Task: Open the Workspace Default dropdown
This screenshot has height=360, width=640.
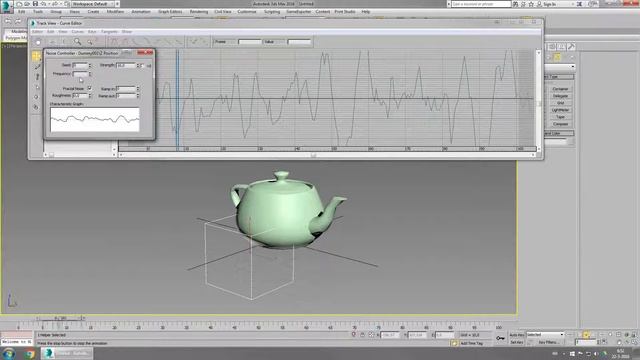Action: point(96,4)
